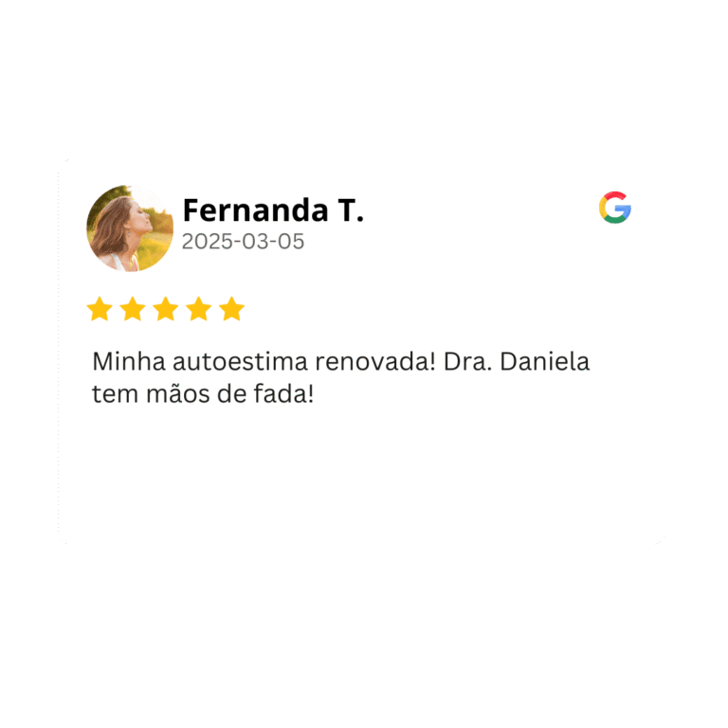Image resolution: width=728 pixels, height=728 pixels.
Task: Click the word "de" in the second line
Action: click(x=231, y=393)
